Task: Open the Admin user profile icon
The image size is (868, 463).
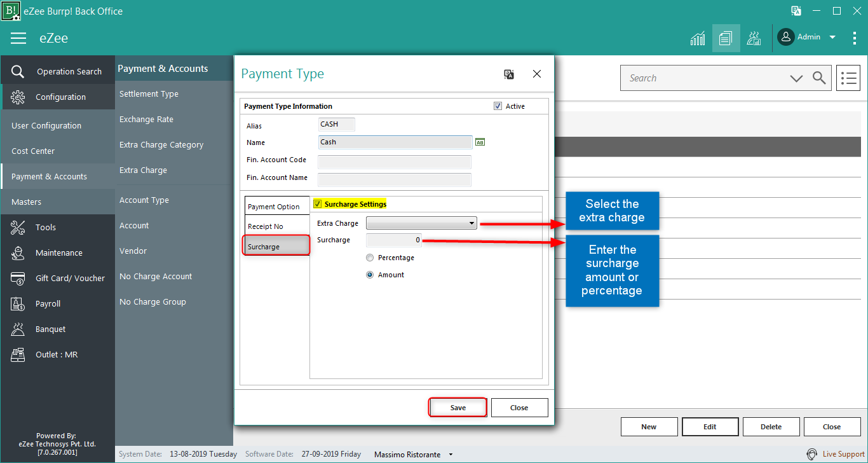Action: (x=786, y=37)
